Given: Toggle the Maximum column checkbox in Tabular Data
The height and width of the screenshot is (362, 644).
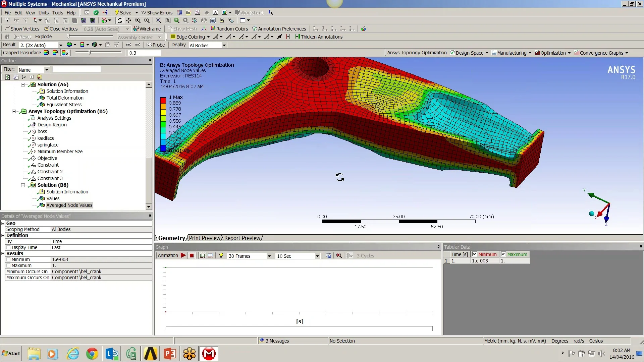Looking at the screenshot, I should (503, 254).
